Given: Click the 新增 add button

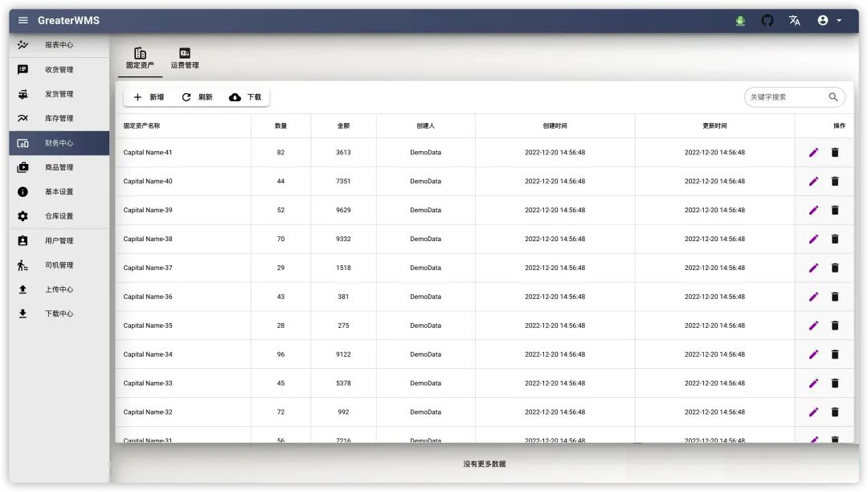Looking at the screenshot, I should click(x=149, y=96).
